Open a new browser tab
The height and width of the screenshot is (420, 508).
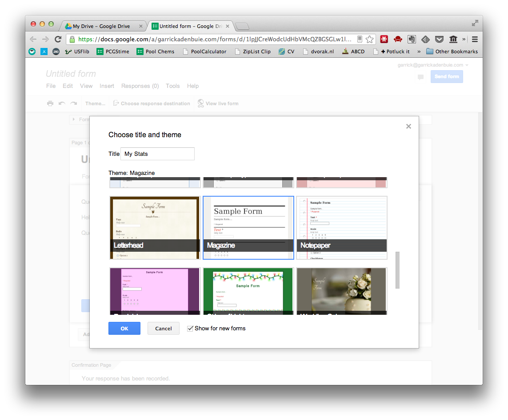pos(242,26)
